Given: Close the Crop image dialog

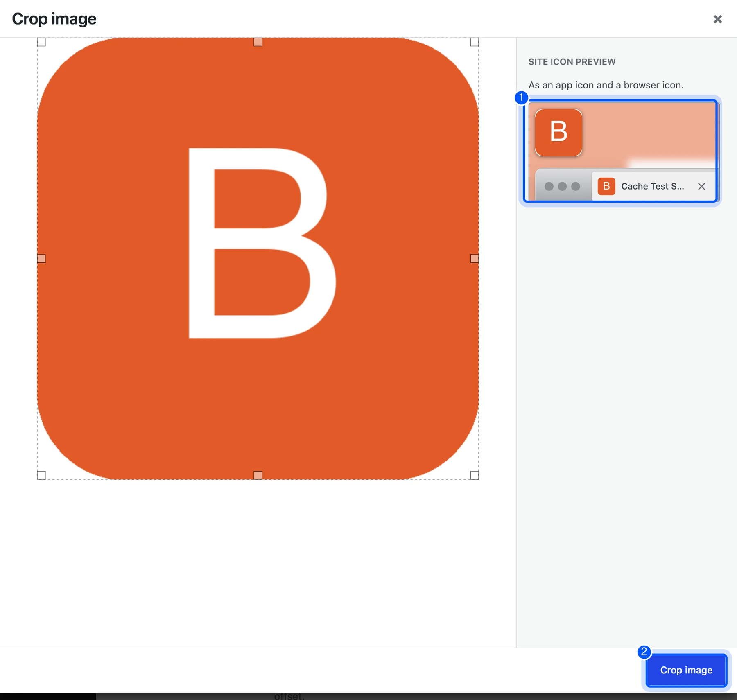Looking at the screenshot, I should coord(717,19).
